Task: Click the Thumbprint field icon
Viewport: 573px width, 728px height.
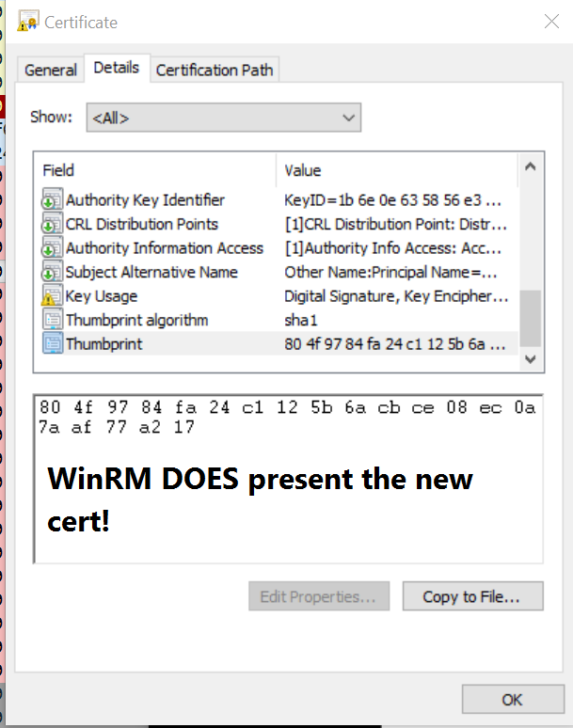Action: 52,344
